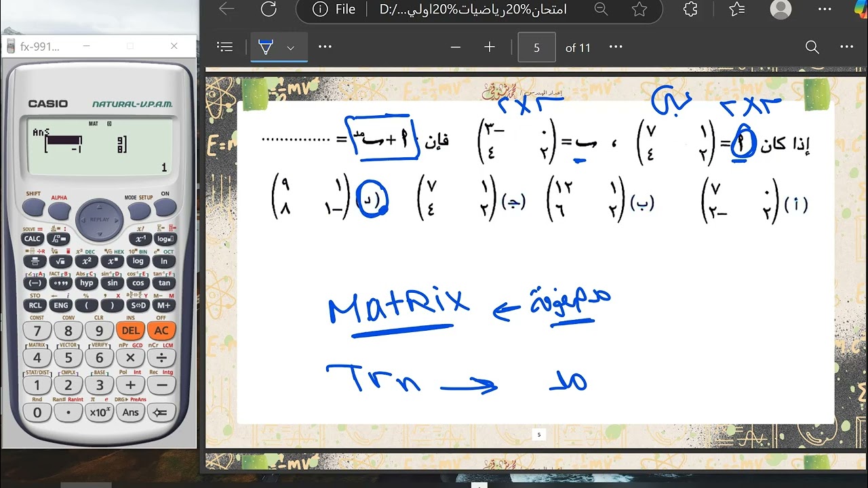The image size is (868, 488).
Task: Click the calculator CALC key
Action: point(33,239)
